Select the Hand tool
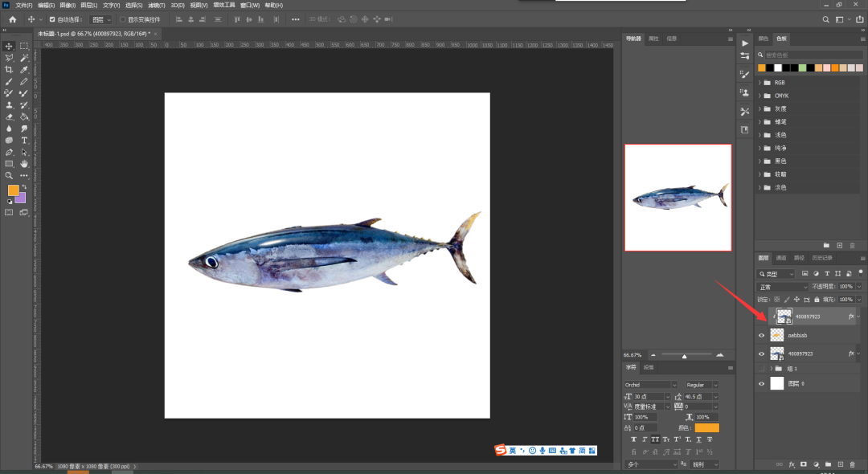Image resolution: width=868 pixels, height=474 pixels. tap(24, 164)
